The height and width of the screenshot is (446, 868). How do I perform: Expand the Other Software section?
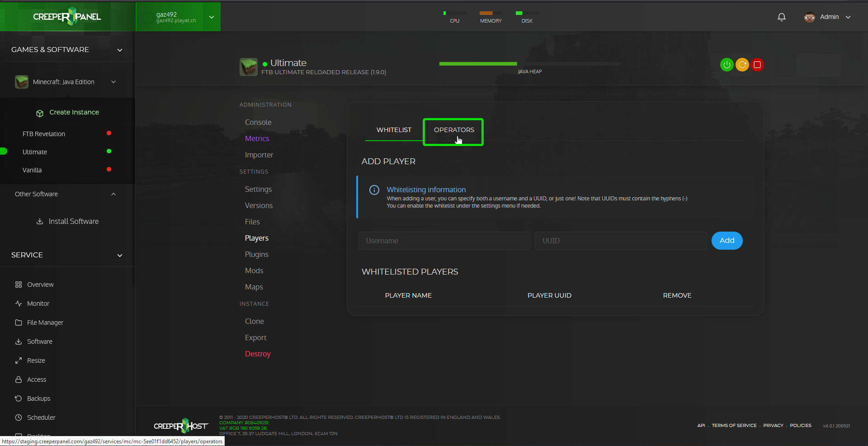coord(113,194)
